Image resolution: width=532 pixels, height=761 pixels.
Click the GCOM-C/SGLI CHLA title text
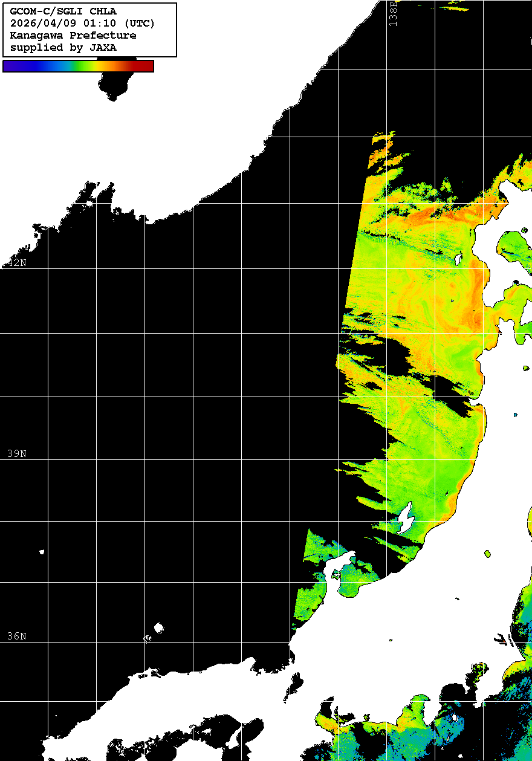(x=63, y=11)
